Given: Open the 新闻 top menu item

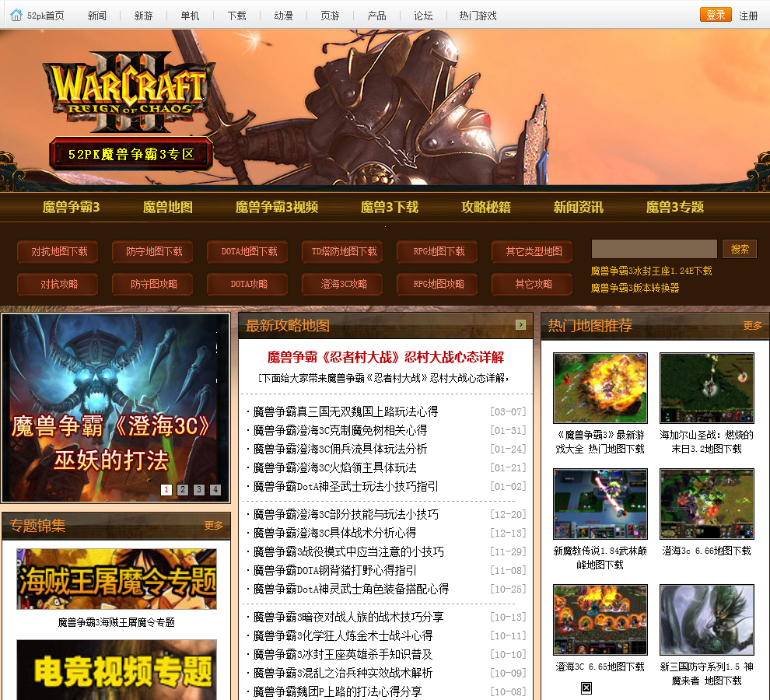Looking at the screenshot, I should (96, 16).
